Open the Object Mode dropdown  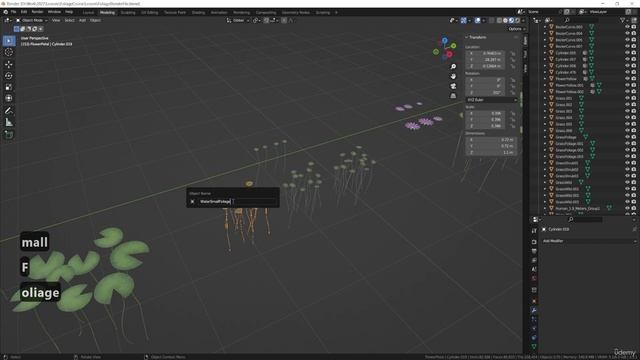pos(31,20)
